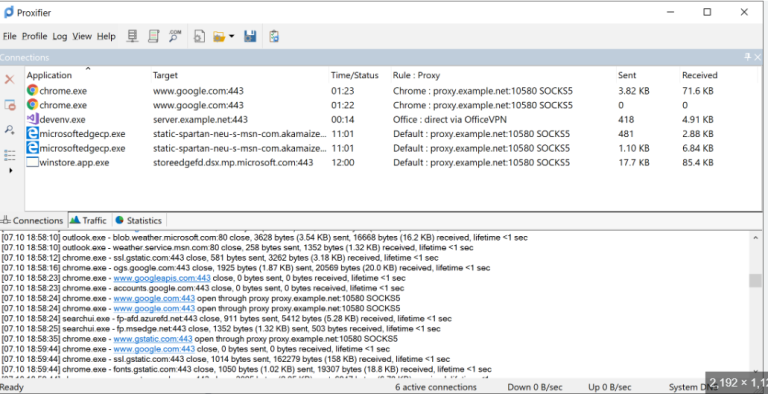Open the Proxy Servers toolbar icon
Viewport: 768px width, 394px height.
pyautogui.click(x=132, y=36)
